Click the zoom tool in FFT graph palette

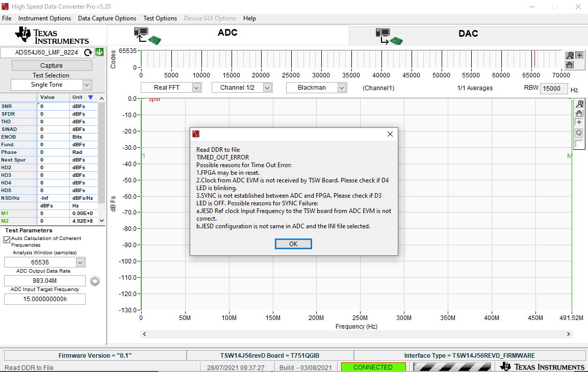(x=579, y=104)
